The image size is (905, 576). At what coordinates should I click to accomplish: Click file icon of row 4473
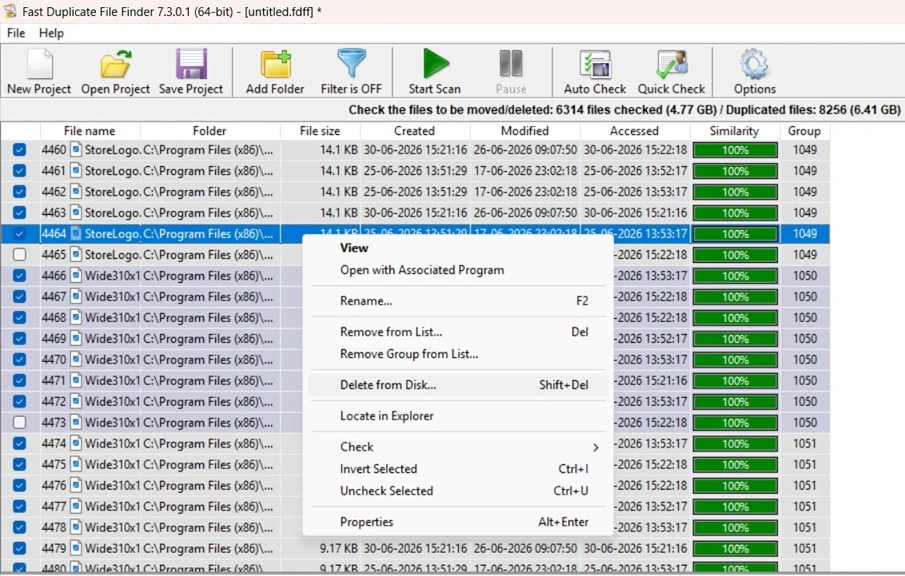click(x=76, y=422)
